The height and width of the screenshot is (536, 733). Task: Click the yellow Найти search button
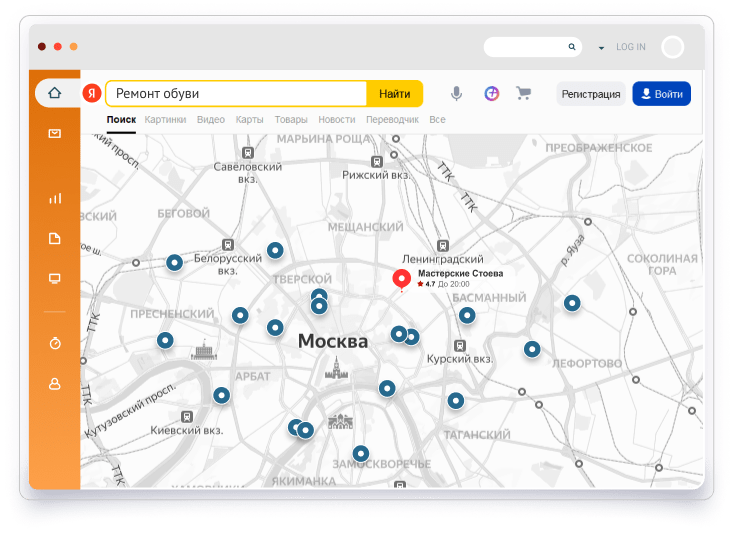coord(395,94)
